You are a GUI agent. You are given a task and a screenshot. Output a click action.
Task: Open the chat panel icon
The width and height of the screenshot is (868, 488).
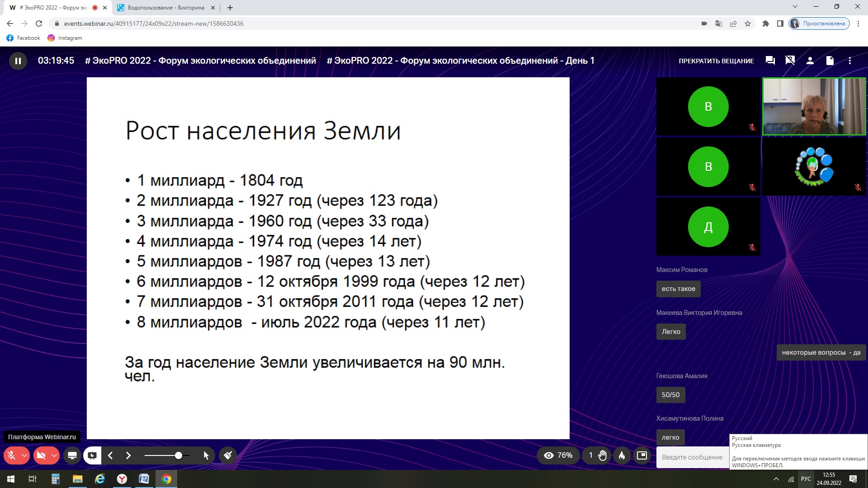tap(770, 61)
